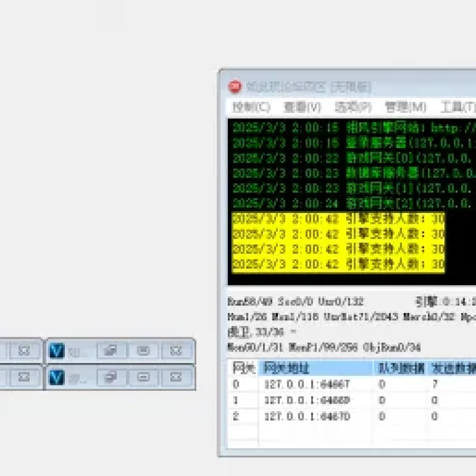476x476 pixels.
Task: Open the 工具(T) menu
Action: click(x=458, y=107)
